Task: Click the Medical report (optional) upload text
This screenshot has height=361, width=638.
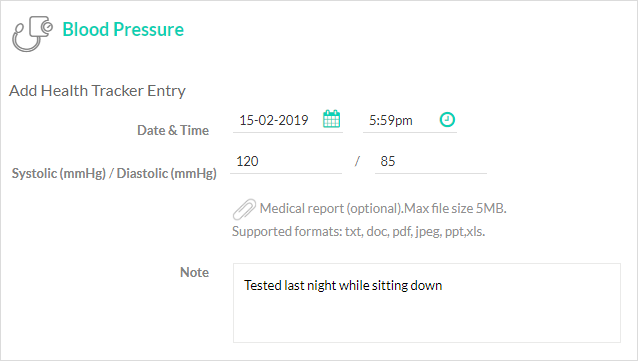Action: tap(331, 208)
